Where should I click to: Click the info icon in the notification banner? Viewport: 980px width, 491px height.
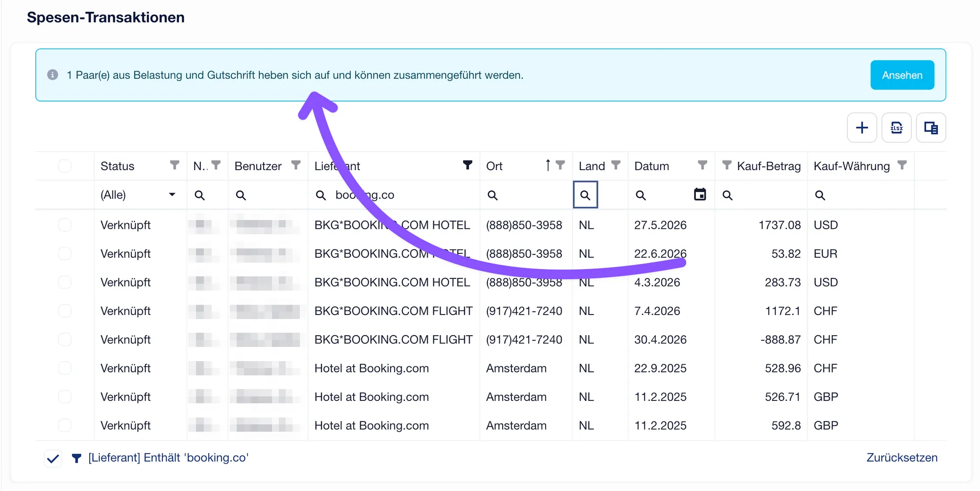point(53,75)
